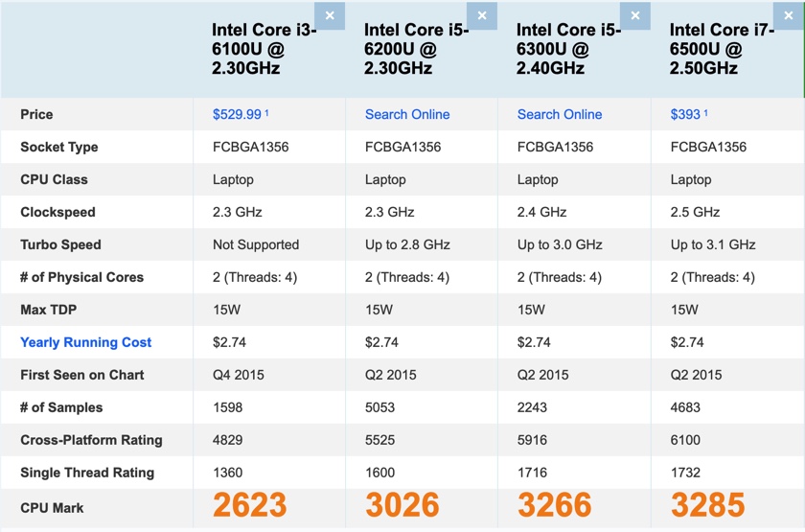805x532 pixels.
Task: Click the 3285 CPU Mark score
Action: tap(708, 505)
